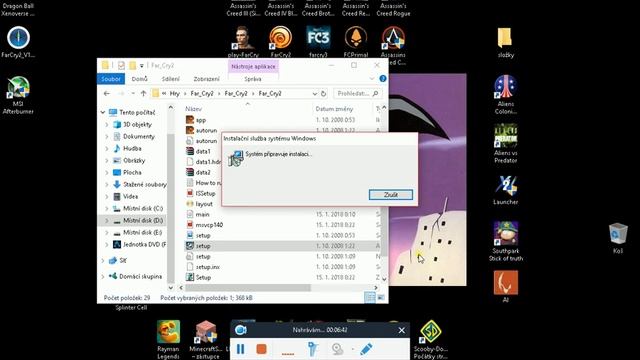Launch the FarCry2 Ubisoft shortcut
Screen dimensions: 640x360
[x=280, y=41]
